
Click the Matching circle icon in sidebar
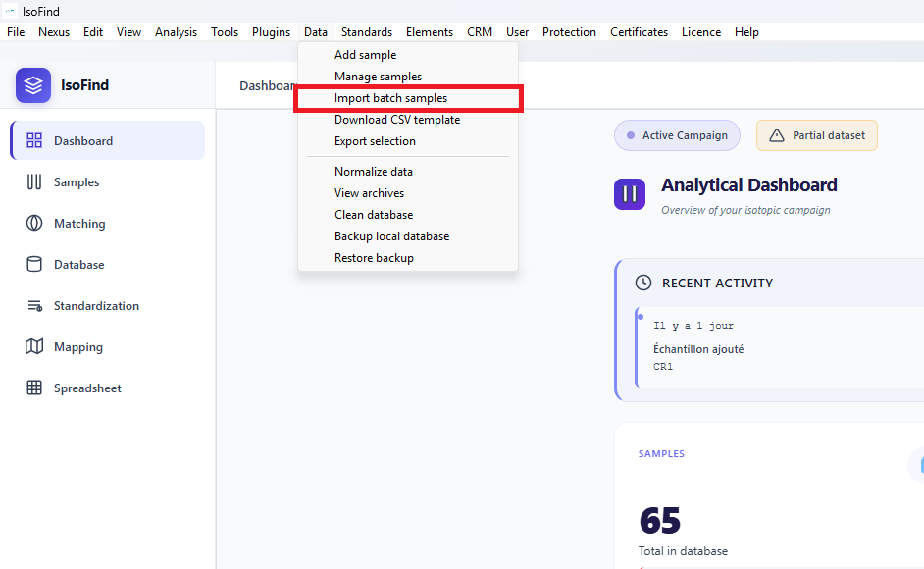34,224
